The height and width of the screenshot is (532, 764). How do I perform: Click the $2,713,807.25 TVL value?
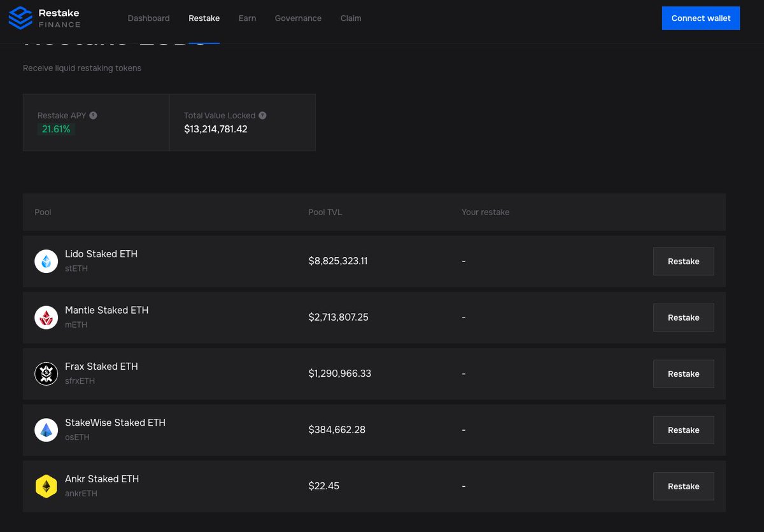338,317
